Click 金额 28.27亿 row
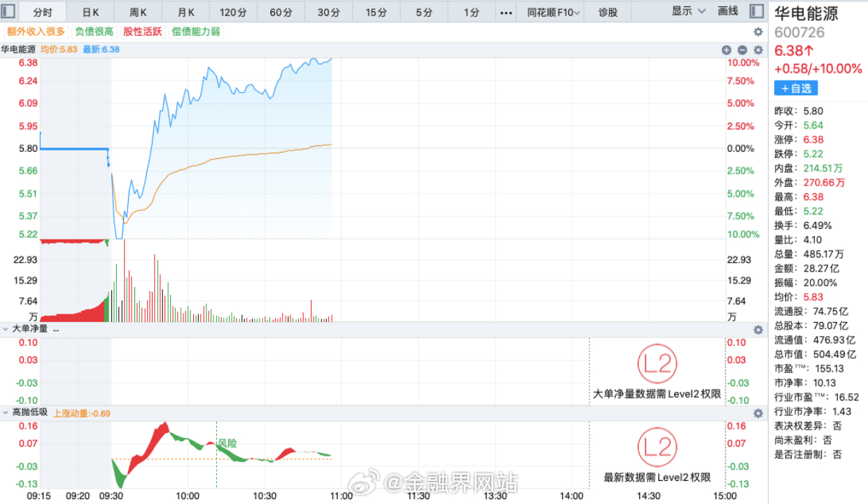868x504 pixels. 806,269
